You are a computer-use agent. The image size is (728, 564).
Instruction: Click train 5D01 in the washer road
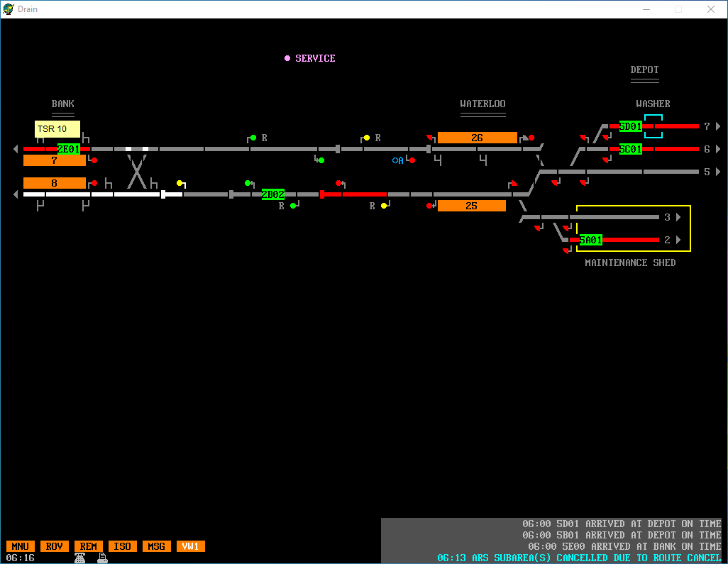(631, 126)
